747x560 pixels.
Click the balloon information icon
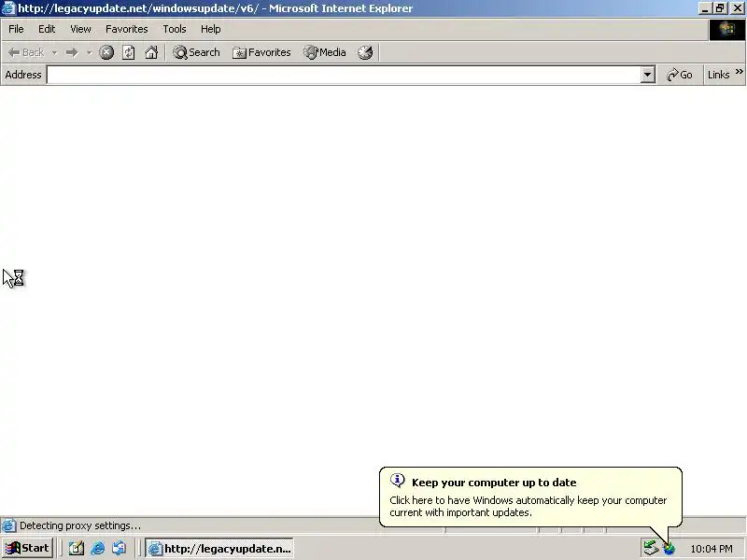coord(398,481)
